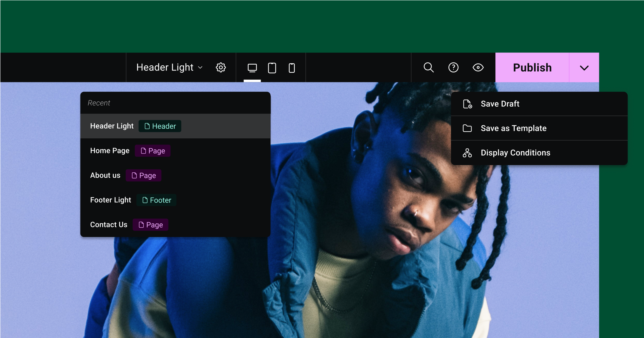The image size is (644, 338).
Task: Click the desktop preview icon
Action: pos(252,67)
